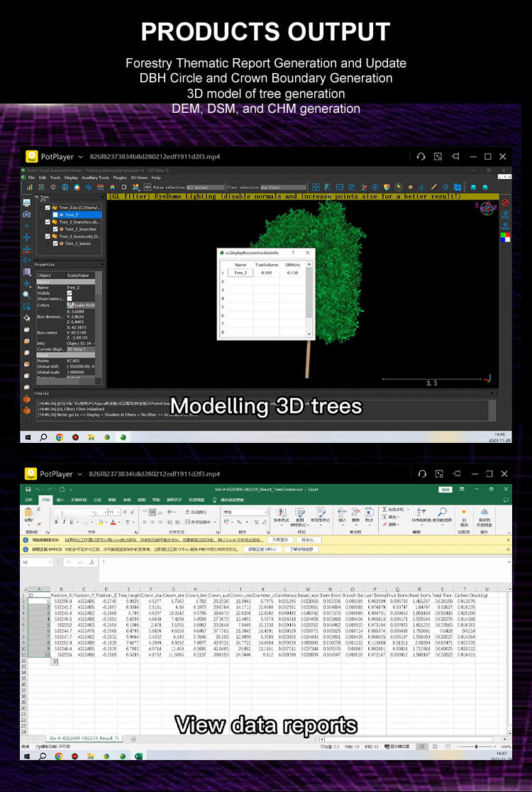Open the Plugins menu in Point Cloud Viewer

119,178
